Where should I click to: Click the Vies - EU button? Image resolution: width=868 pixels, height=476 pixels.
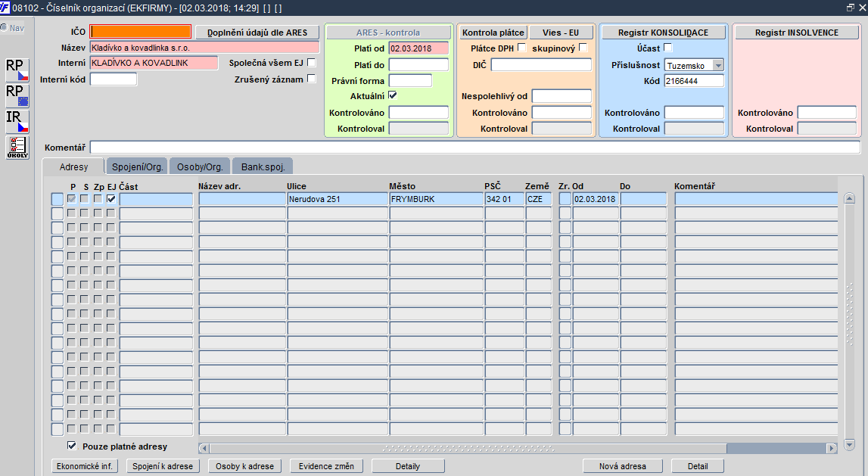point(561,32)
